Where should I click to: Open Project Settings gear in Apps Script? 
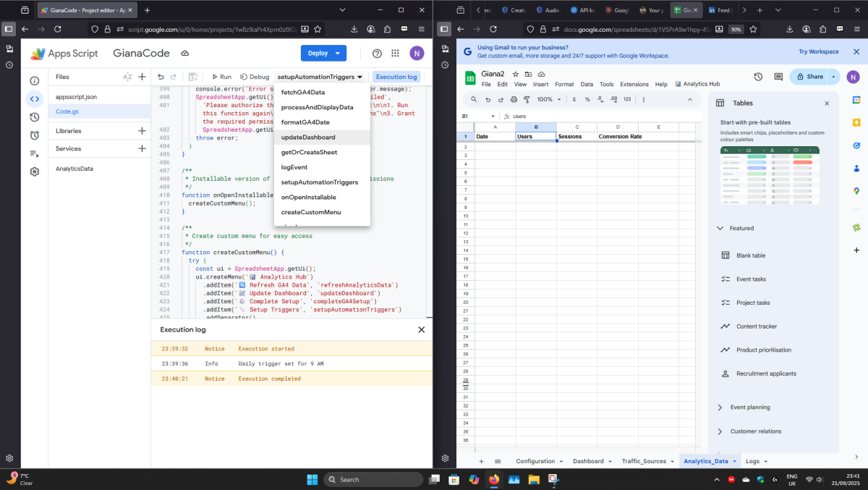(34, 172)
